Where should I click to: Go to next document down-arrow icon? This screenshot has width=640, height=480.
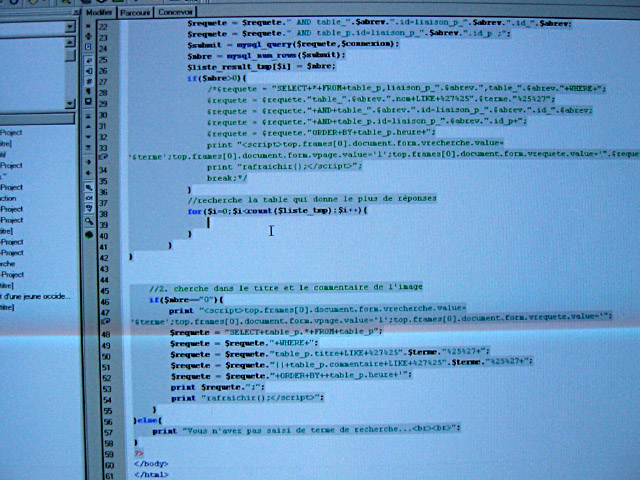pyautogui.click(x=88, y=137)
